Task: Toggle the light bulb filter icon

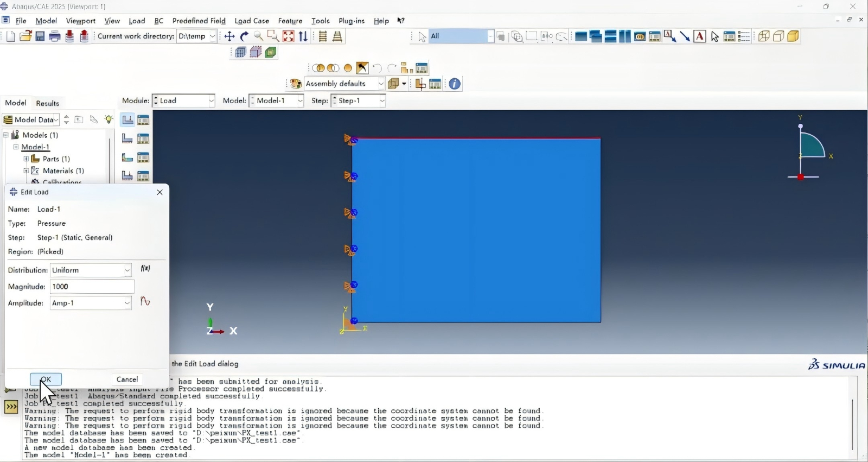Action: tap(109, 119)
